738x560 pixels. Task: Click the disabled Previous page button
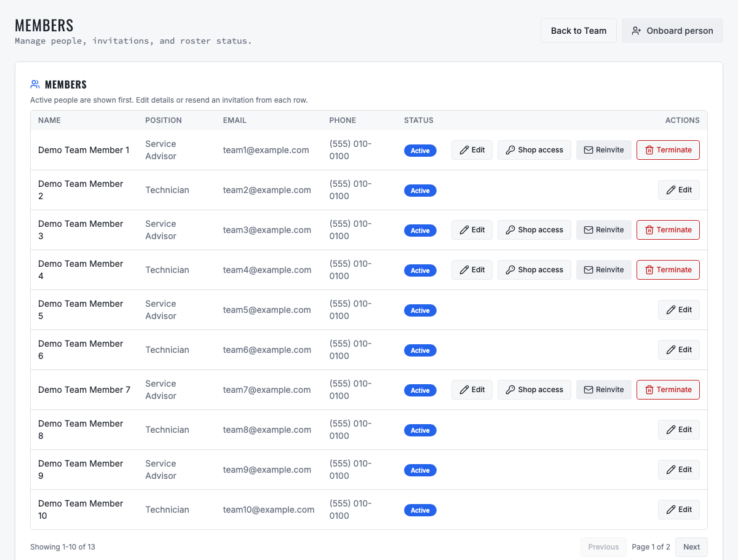pyautogui.click(x=603, y=547)
